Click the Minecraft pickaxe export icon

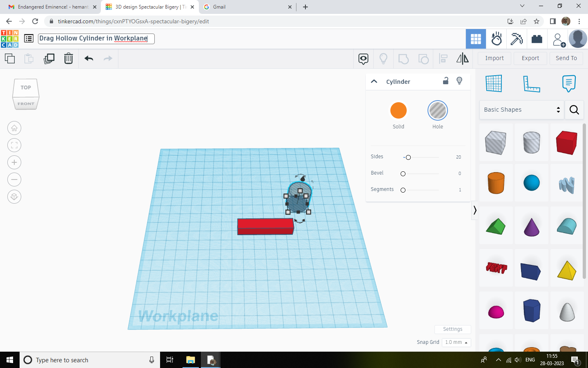(x=517, y=38)
